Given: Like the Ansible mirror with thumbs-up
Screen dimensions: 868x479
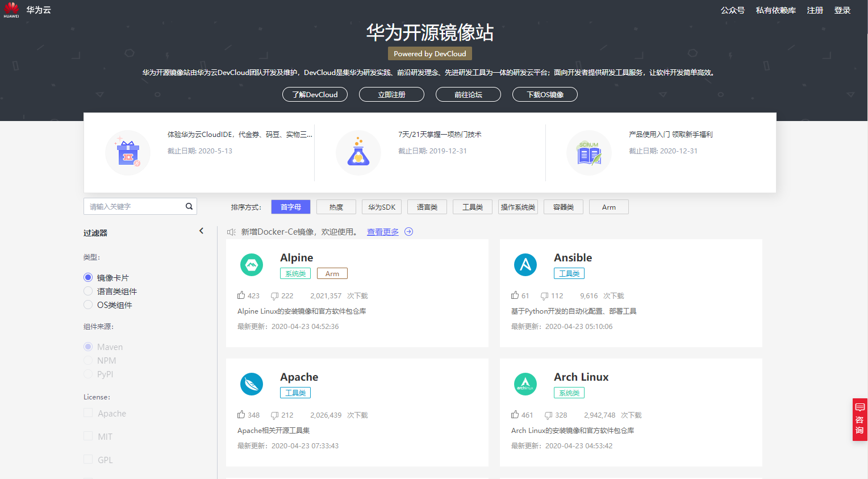Looking at the screenshot, I should tap(515, 295).
